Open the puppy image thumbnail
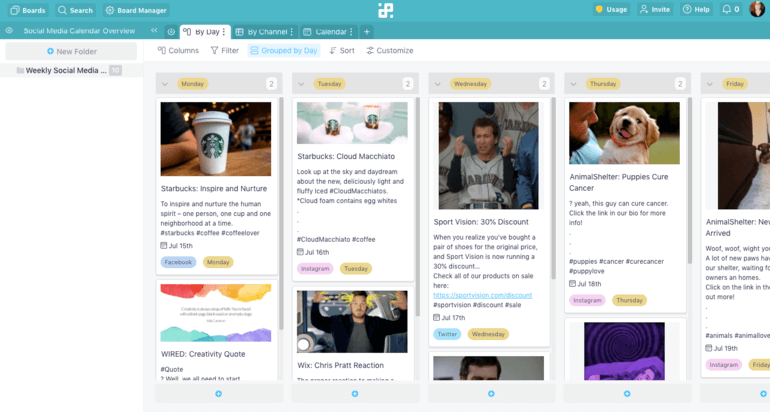 coord(624,133)
